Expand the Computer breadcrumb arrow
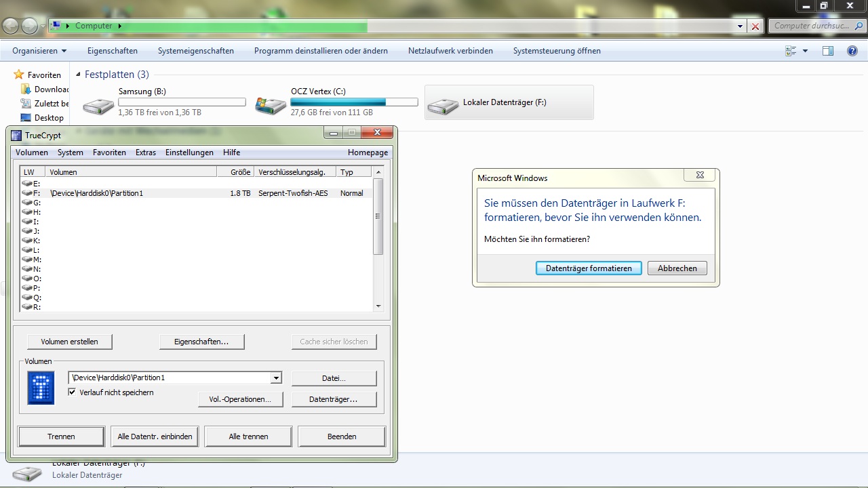This screenshot has width=868, height=488. (120, 26)
